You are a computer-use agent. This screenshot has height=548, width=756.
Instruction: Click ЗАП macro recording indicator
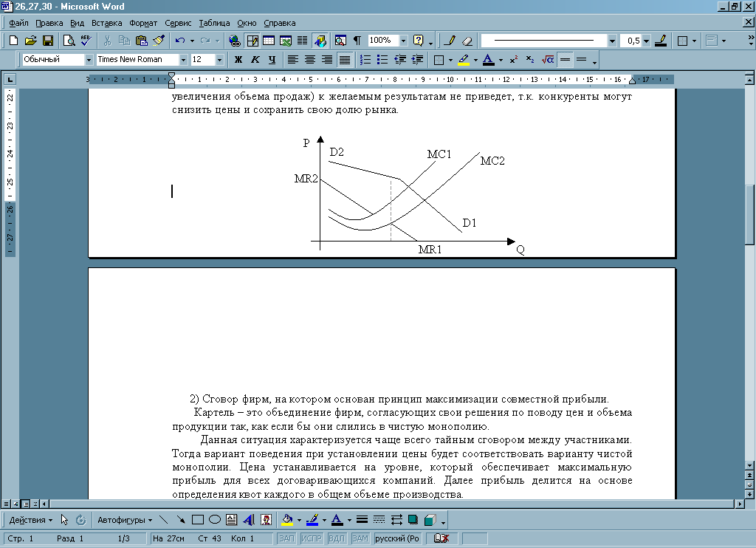(x=286, y=538)
